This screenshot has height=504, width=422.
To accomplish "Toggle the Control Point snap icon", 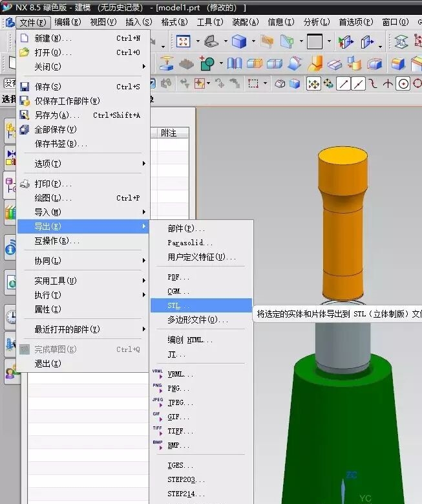I will [x=373, y=84].
